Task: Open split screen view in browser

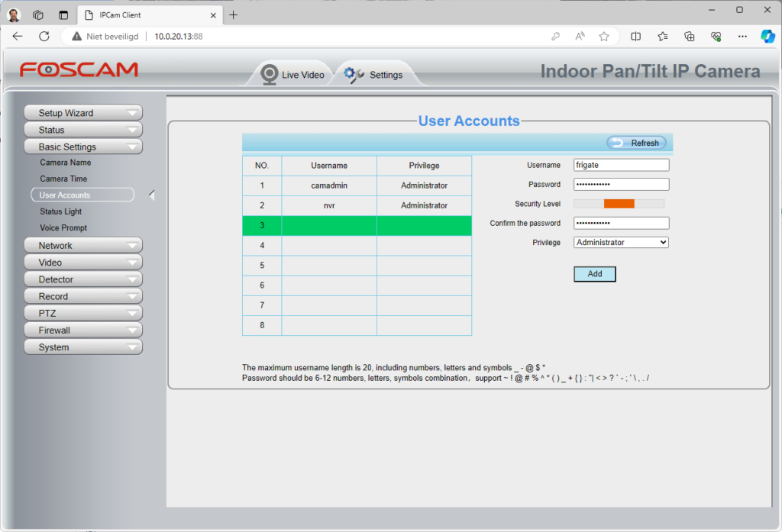Action: [x=635, y=36]
